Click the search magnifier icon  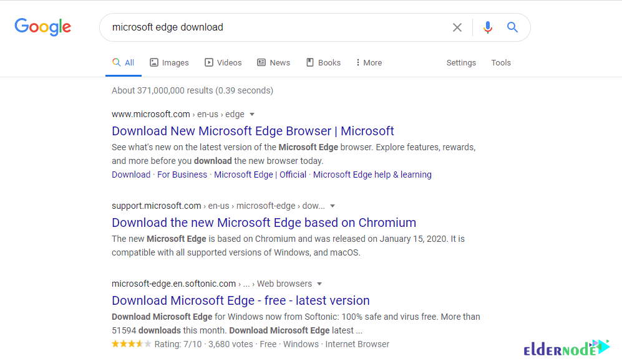coord(512,27)
